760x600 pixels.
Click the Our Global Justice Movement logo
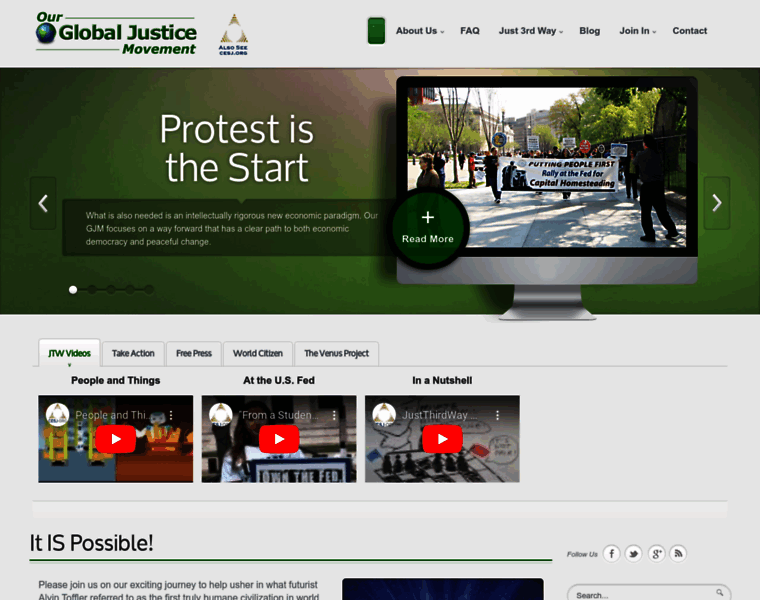point(116,33)
